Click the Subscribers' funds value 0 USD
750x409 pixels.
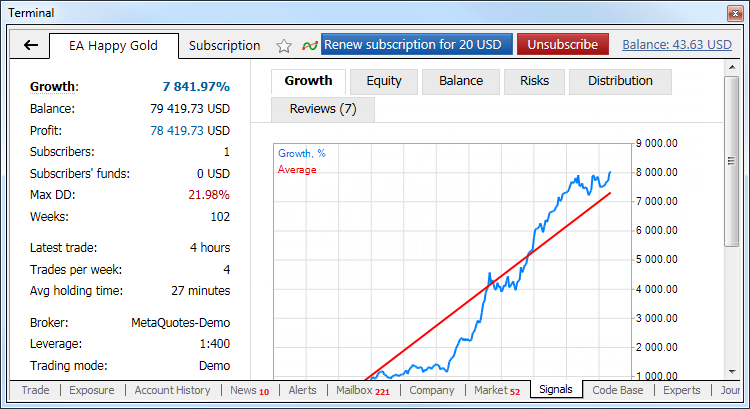point(213,174)
